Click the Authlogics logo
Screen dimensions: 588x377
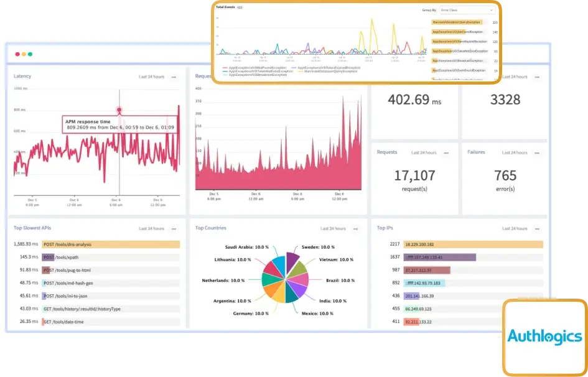544,335
